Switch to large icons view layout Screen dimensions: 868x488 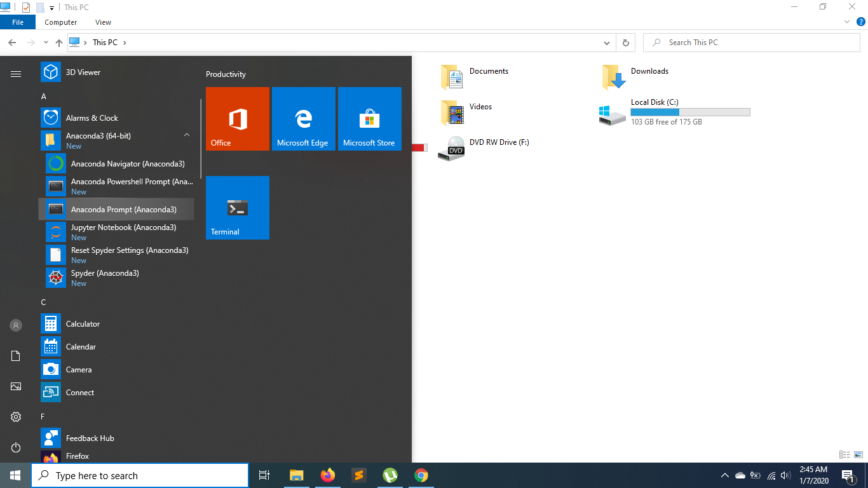858,454
